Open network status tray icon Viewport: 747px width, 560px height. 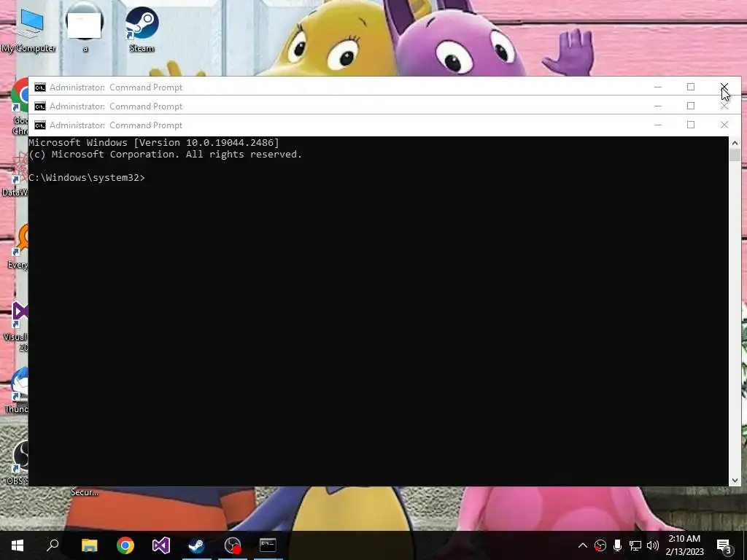tap(635, 545)
